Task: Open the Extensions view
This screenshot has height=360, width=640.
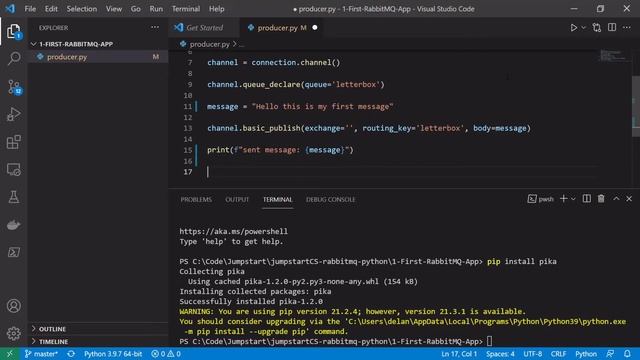Action: point(13,142)
